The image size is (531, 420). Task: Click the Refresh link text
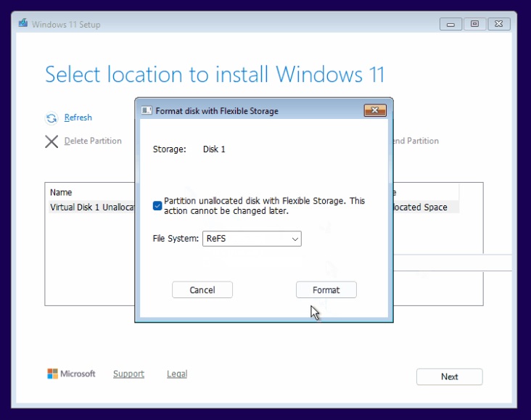click(x=78, y=118)
